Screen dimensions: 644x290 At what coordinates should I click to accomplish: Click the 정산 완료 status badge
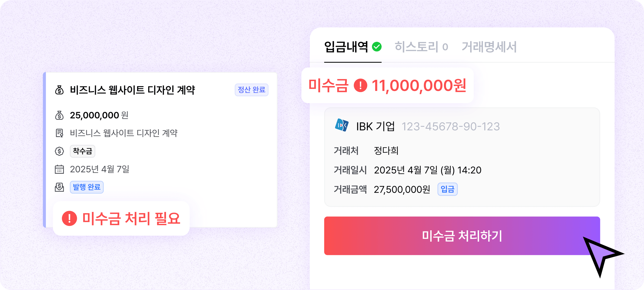(x=251, y=90)
